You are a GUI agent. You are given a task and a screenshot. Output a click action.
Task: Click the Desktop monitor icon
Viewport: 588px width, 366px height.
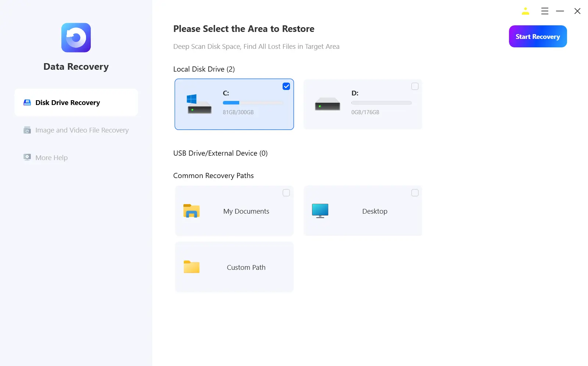coord(320,211)
